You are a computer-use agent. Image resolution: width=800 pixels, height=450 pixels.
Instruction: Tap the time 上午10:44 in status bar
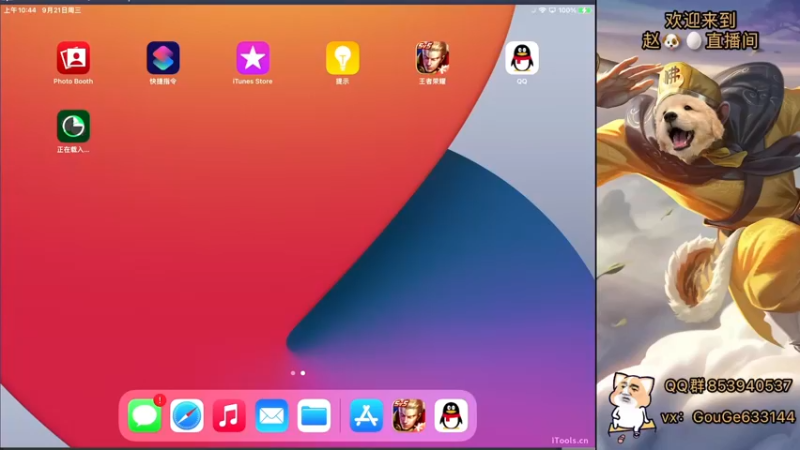coord(20,10)
